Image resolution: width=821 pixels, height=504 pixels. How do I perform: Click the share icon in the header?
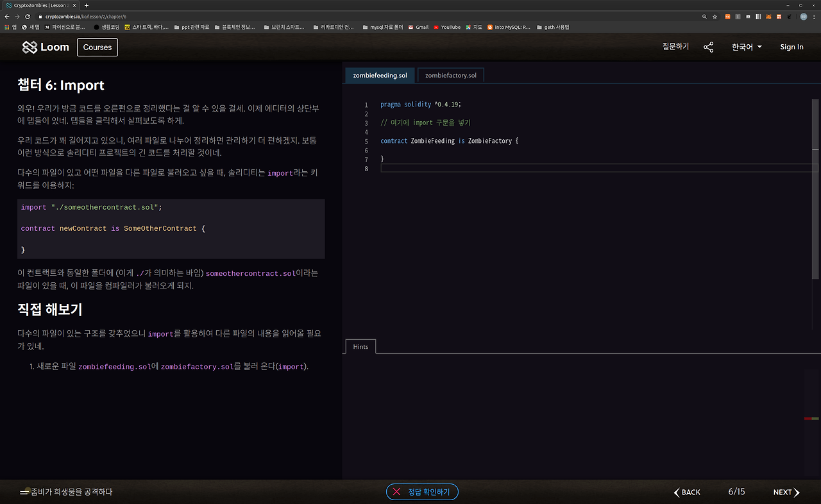(x=709, y=47)
